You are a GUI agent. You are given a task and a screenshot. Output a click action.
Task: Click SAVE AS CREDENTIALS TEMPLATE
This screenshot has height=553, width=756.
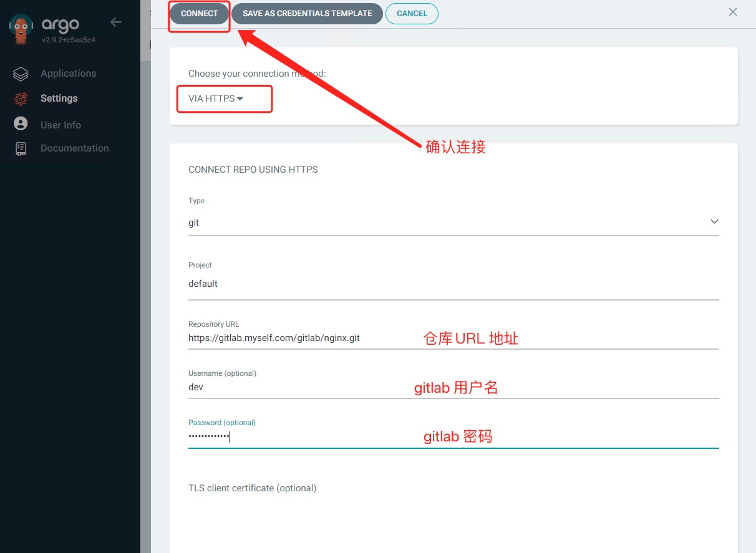coord(307,13)
